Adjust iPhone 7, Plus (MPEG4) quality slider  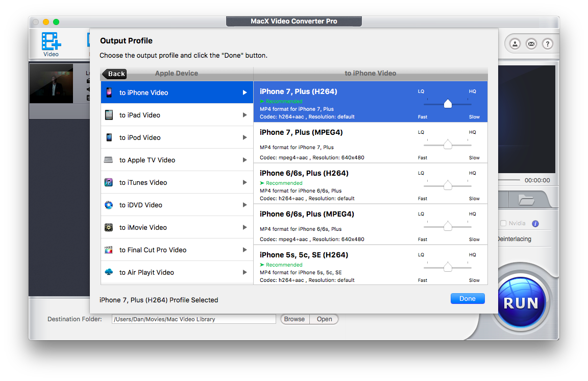[448, 145]
